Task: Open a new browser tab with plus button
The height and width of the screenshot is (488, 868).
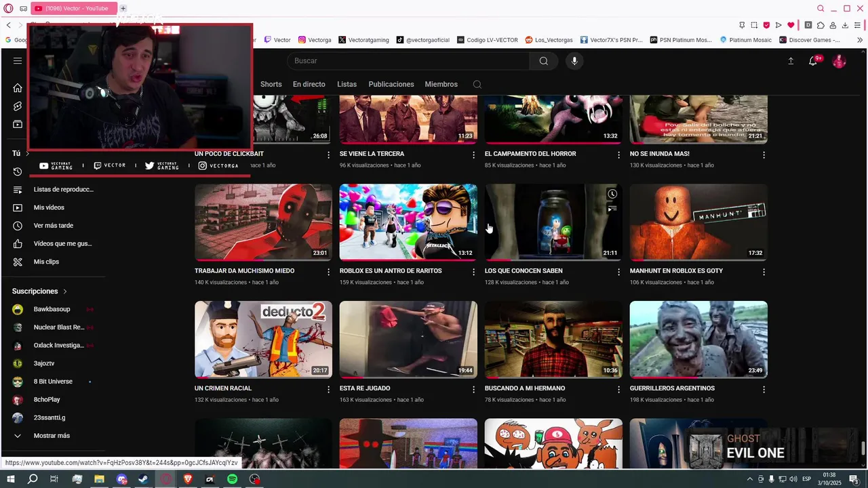Action: click(123, 8)
